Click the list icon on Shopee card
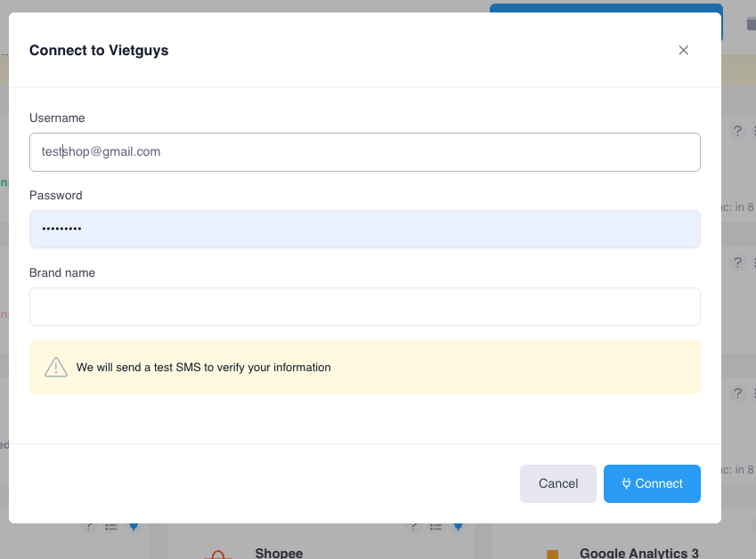The image size is (756, 559). (435, 527)
